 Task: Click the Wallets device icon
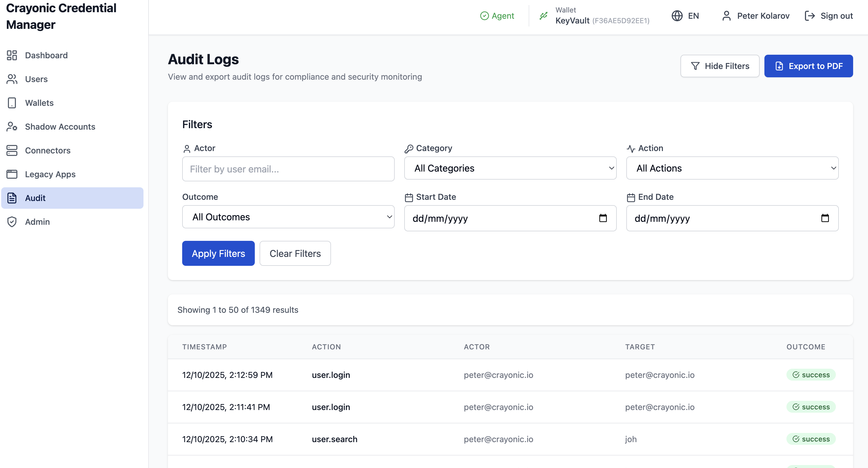[12, 103]
